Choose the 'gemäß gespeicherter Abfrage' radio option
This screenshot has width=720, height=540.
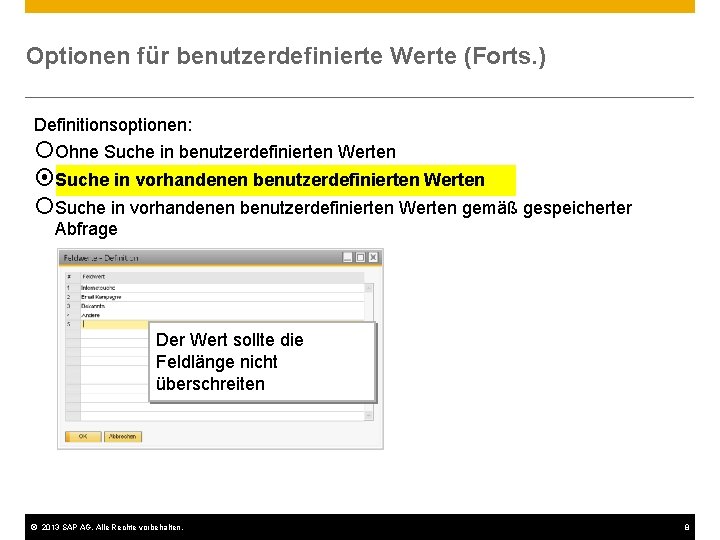click(45, 206)
